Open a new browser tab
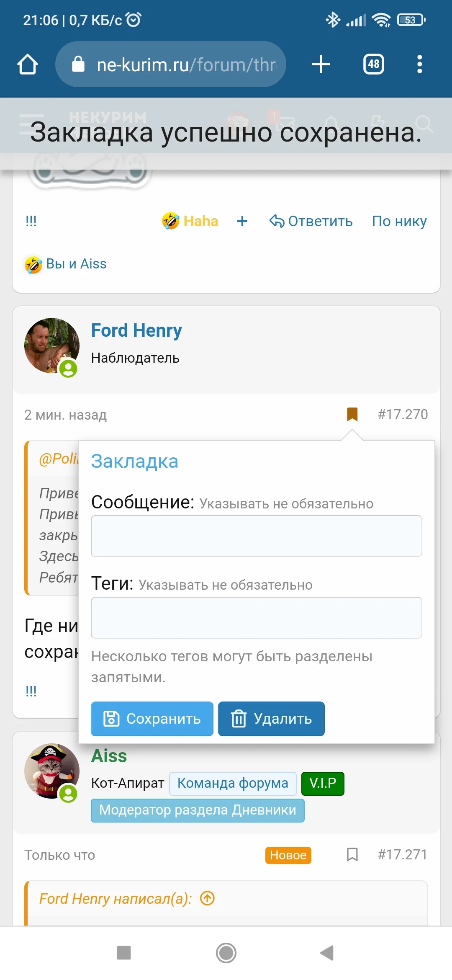Screen dimensions: 452x980 coord(321,64)
